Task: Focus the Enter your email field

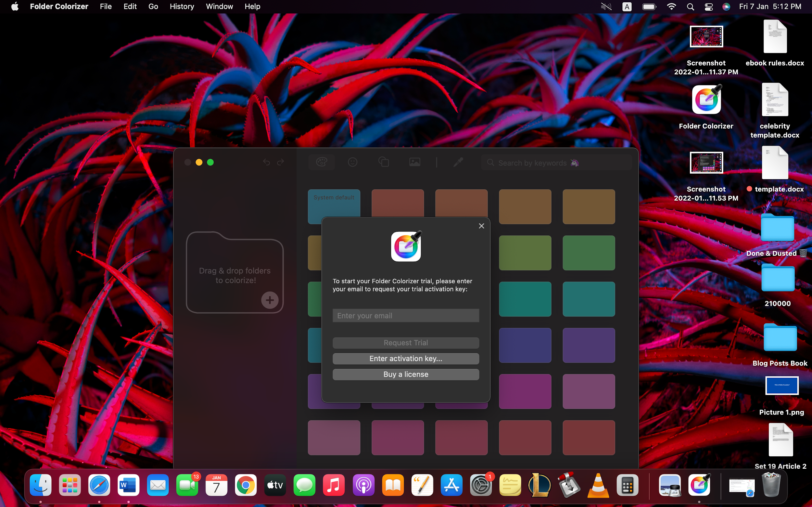Action: tap(406, 315)
